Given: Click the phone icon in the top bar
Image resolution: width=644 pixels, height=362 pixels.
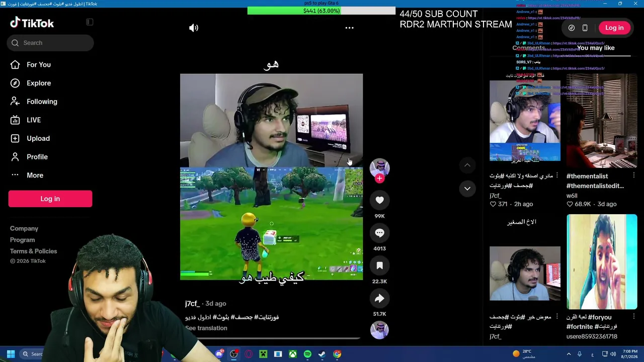Looking at the screenshot, I should [x=585, y=28].
